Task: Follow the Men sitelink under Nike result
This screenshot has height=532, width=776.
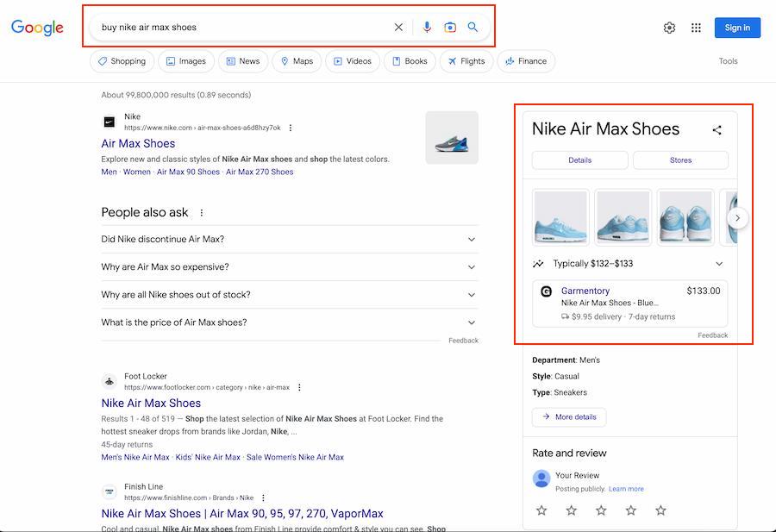Action: click(109, 172)
